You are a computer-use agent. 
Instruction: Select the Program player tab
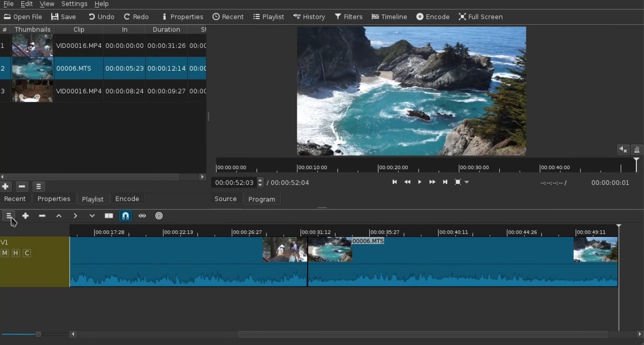(x=262, y=200)
